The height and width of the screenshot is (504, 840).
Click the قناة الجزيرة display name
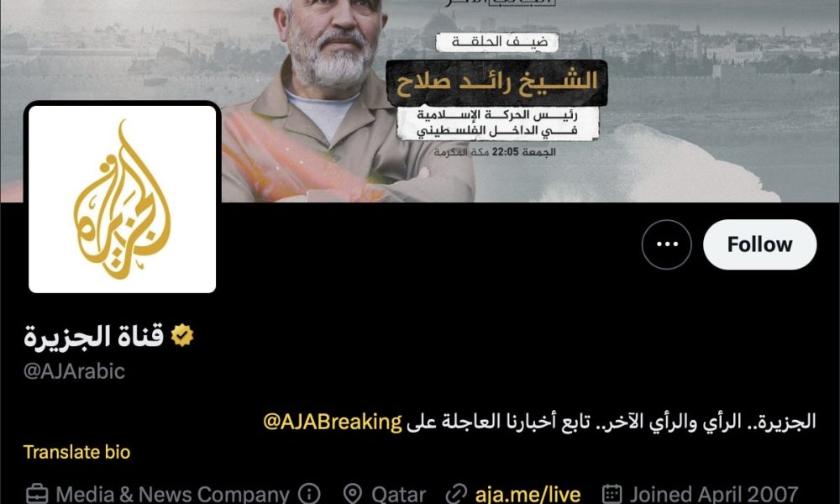click(x=93, y=336)
